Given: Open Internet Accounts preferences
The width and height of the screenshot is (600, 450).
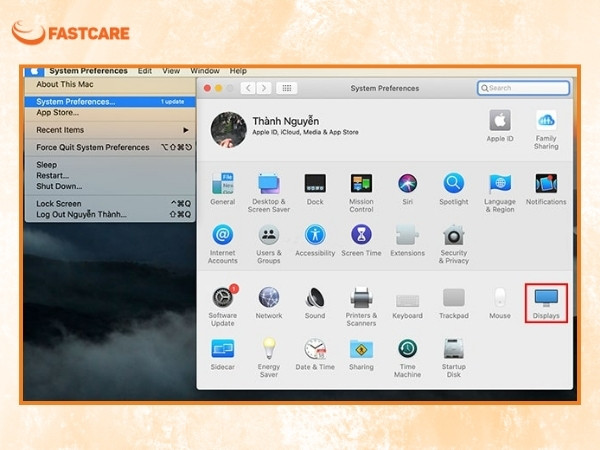Looking at the screenshot, I should coord(223,244).
